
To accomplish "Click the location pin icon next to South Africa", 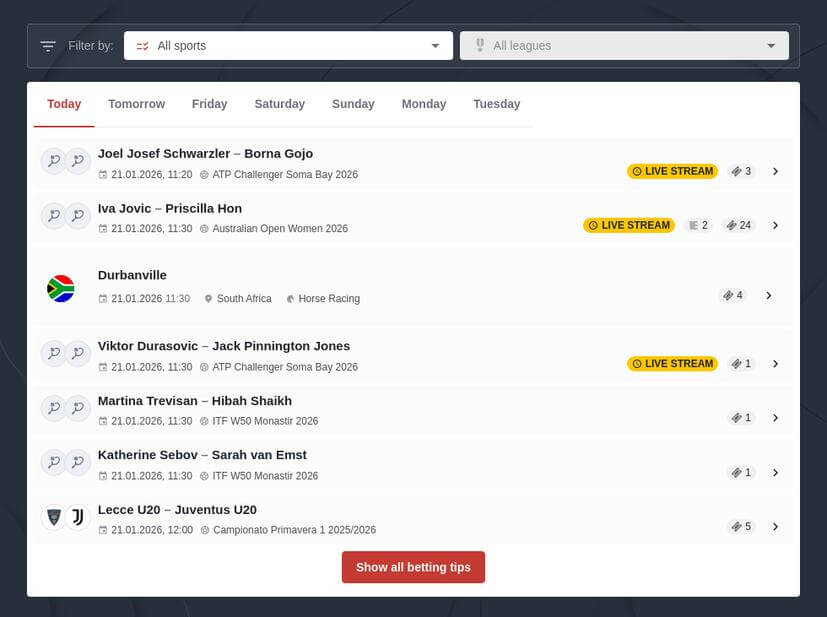I will [x=209, y=297].
